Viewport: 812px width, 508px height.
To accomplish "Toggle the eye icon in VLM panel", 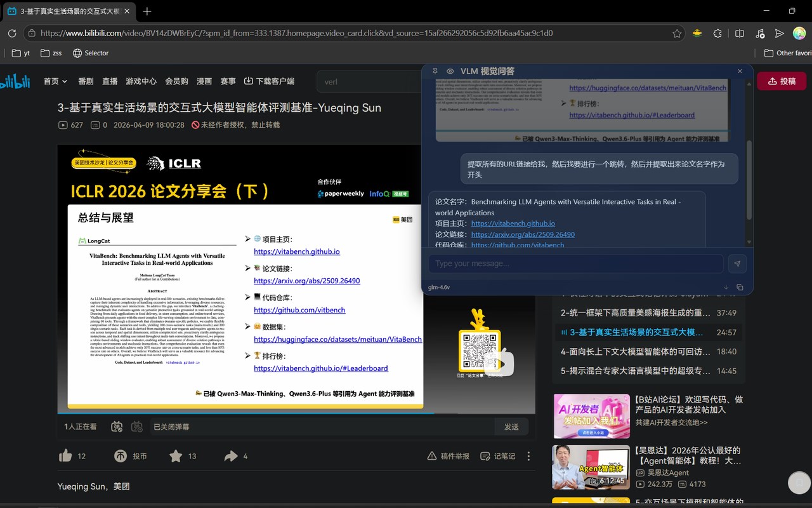I will pos(450,71).
